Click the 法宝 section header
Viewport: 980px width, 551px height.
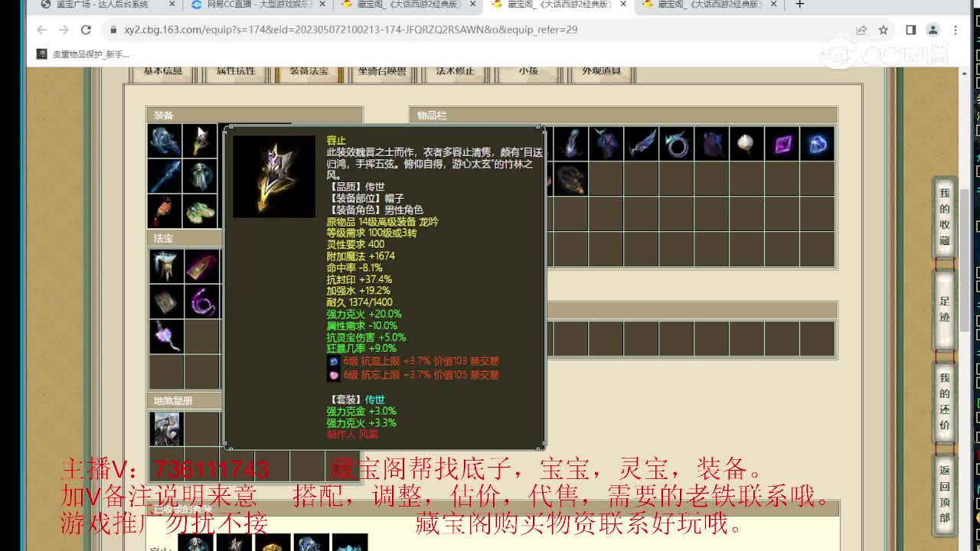point(185,238)
